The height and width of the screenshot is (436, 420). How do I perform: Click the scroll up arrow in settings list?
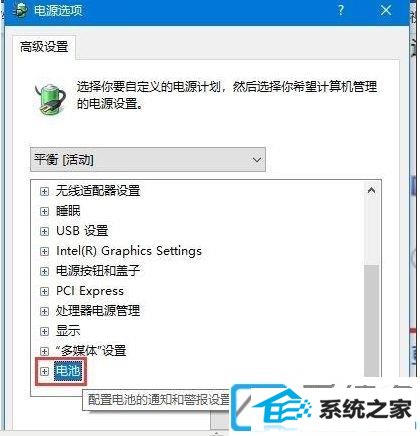pos(371,191)
